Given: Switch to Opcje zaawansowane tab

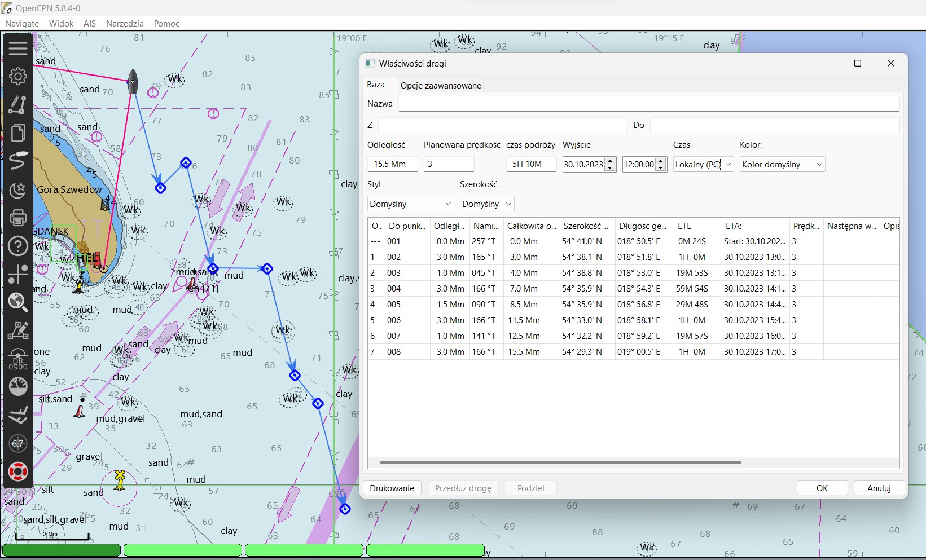Looking at the screenshot, I should coord(441,86).
